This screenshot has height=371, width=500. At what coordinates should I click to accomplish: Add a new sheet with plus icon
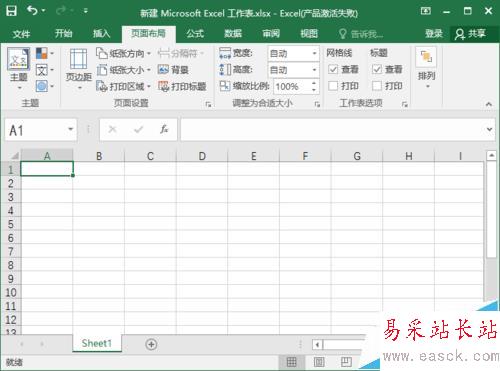(x=151, y=344)
